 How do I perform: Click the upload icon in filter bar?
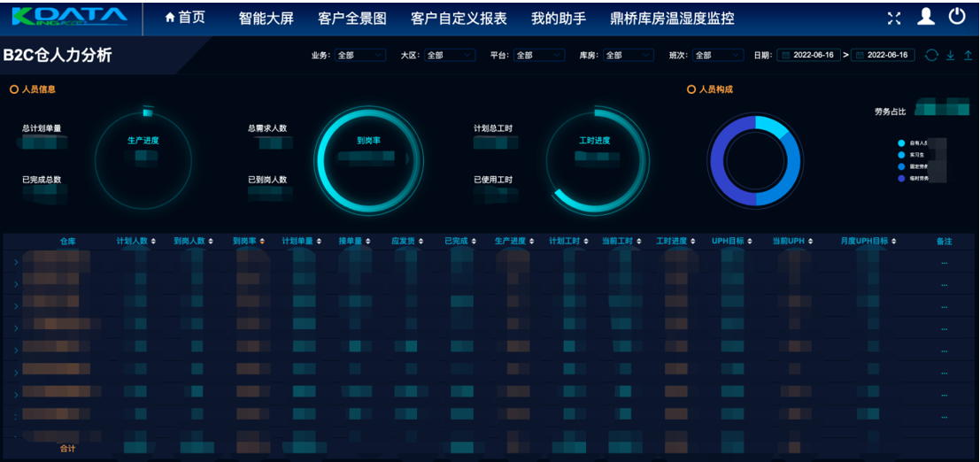968,56
